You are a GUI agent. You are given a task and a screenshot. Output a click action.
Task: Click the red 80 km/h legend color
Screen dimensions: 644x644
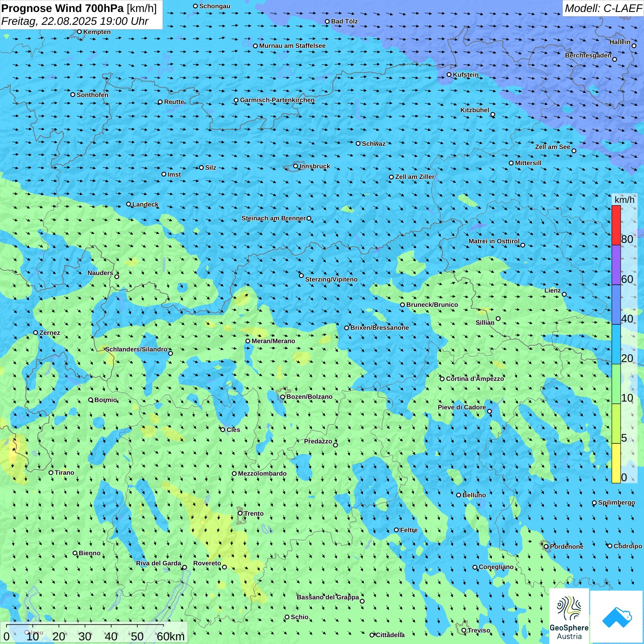[x=616, y=225]
